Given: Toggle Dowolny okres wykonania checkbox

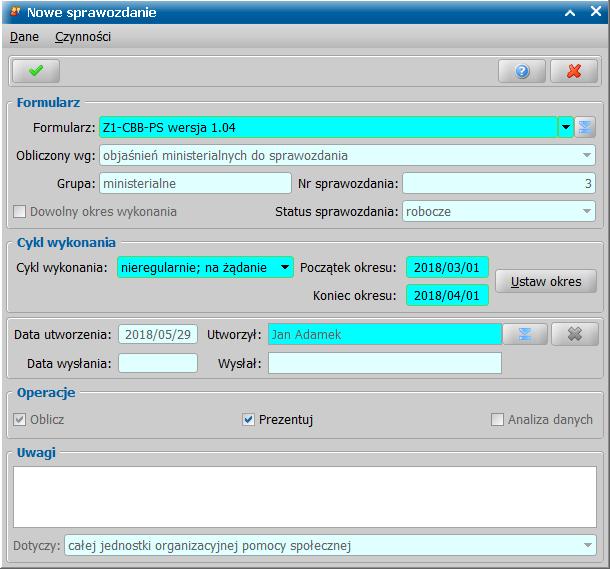Looking at the screenshot, I should pos(19,212).
